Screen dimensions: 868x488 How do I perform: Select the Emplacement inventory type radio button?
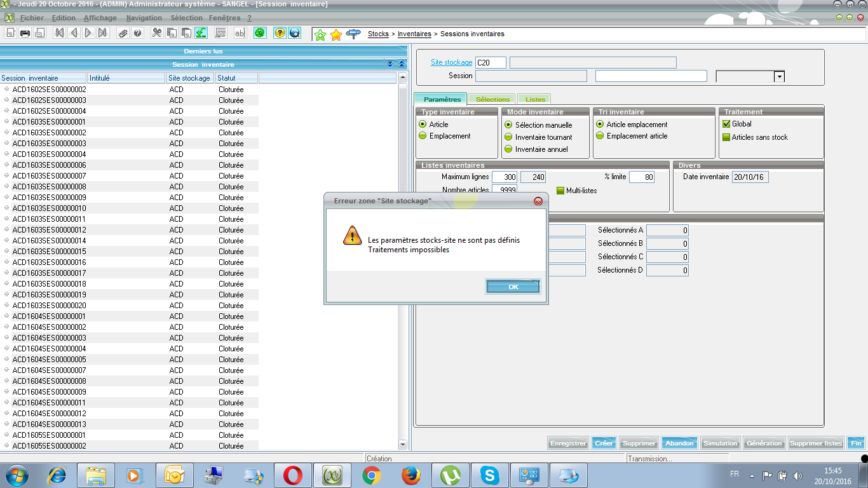pos(423,136)
